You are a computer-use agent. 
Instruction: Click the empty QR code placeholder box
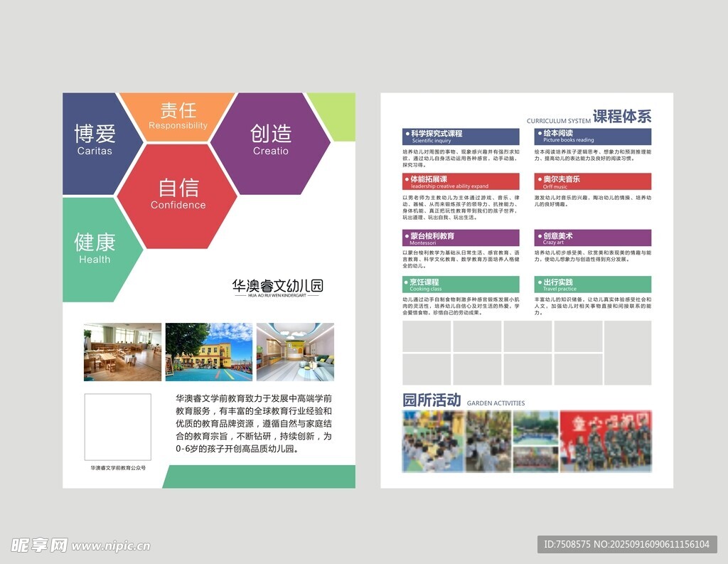pyautogui.click(x=117, y=427)
